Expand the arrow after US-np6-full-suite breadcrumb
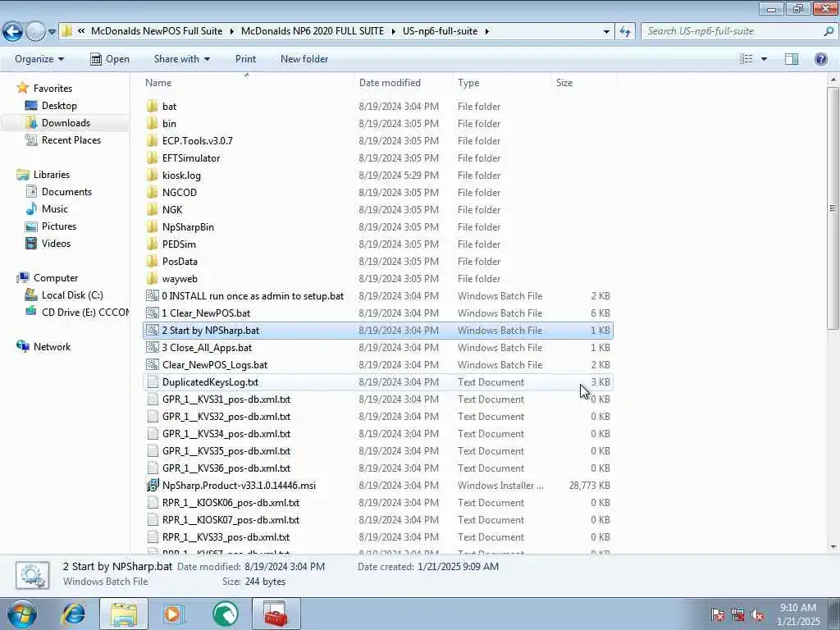This screenshot has width=840, height=630. [487, 32]
